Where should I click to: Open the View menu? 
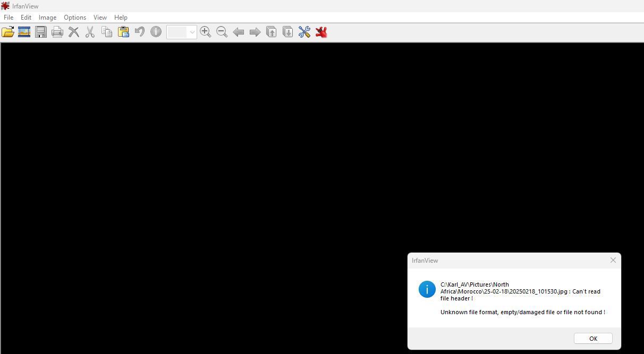[x=100, y=17]
